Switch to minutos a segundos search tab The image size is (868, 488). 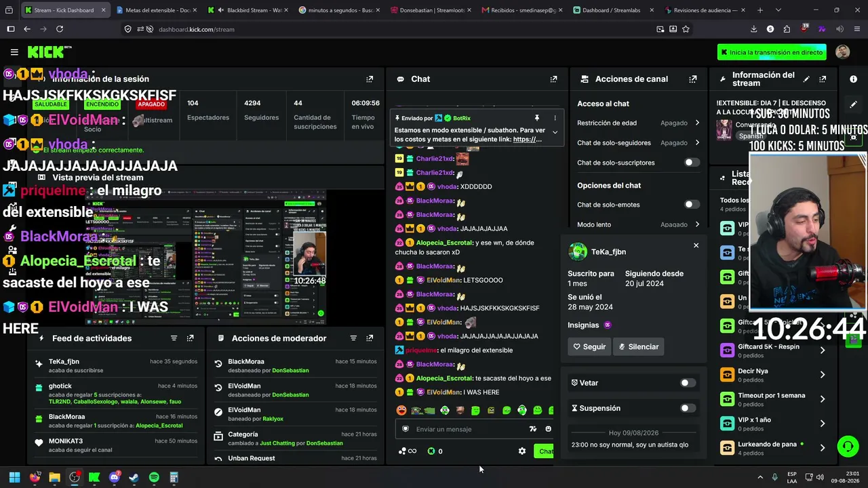(x=340, y=10)
